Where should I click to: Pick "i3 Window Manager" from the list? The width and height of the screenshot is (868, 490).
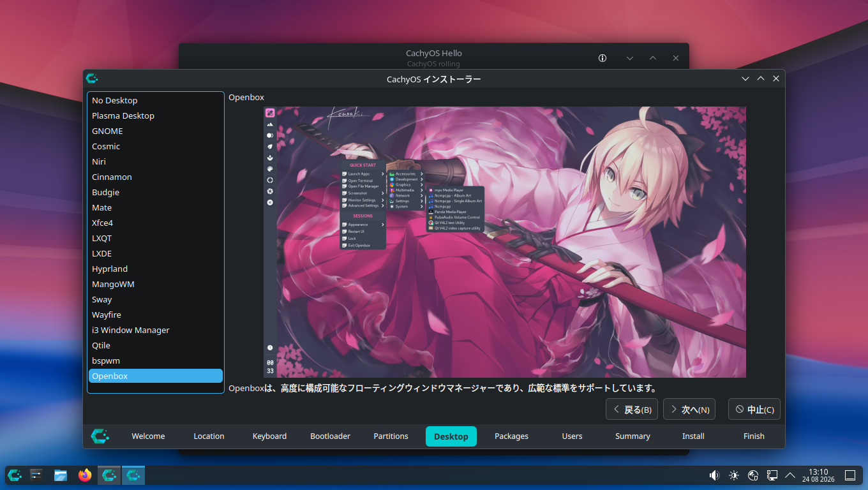pyautogui.click(x=156, y=330)
